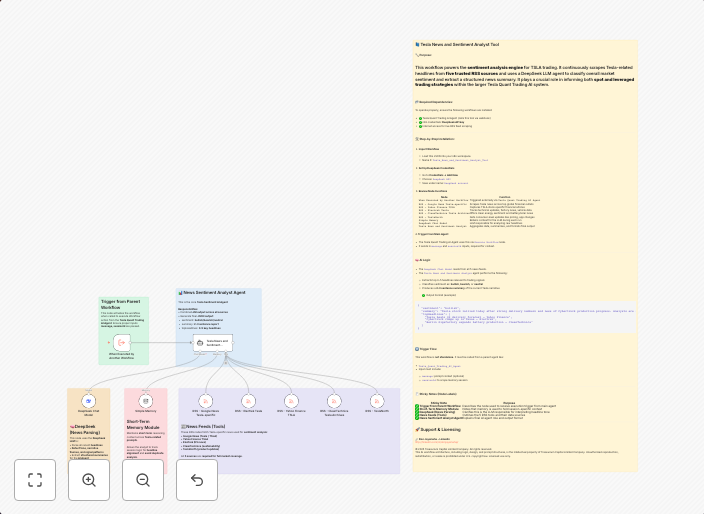704x514 pixels.
Task: Open the Tesla News and Sentiment agent node
Action: 213,342
